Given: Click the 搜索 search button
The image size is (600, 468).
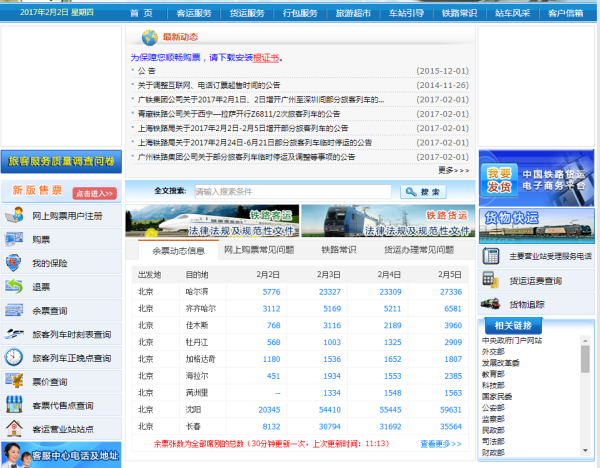Looking at the screenshot, I should point(423,191).
